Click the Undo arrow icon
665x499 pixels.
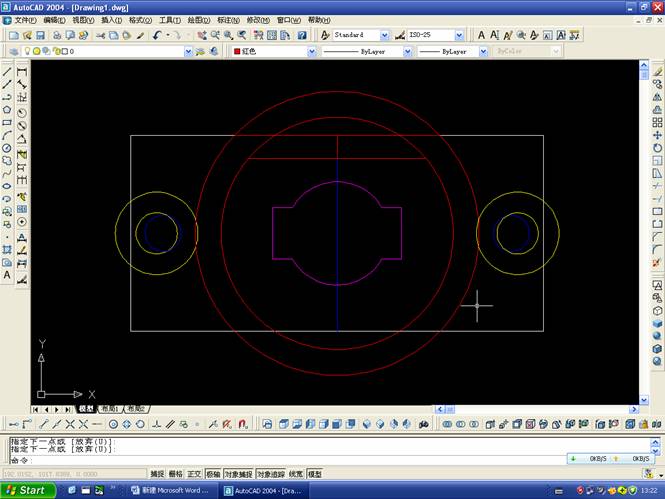point(158,35)
